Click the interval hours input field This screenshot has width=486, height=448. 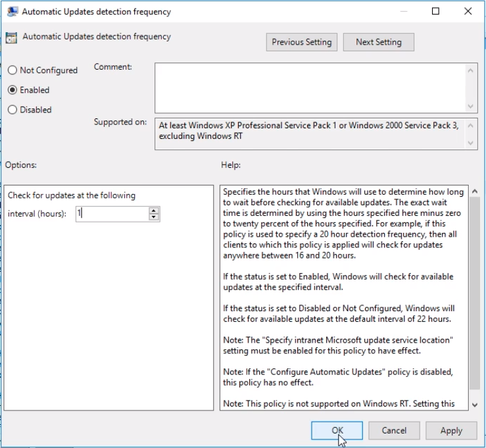click(x=112, y=214)
